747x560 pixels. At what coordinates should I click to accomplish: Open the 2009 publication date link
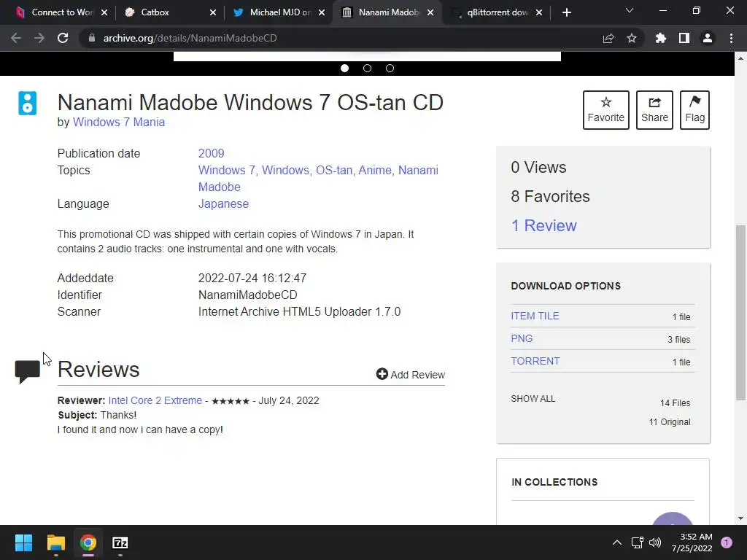[211, 153]
